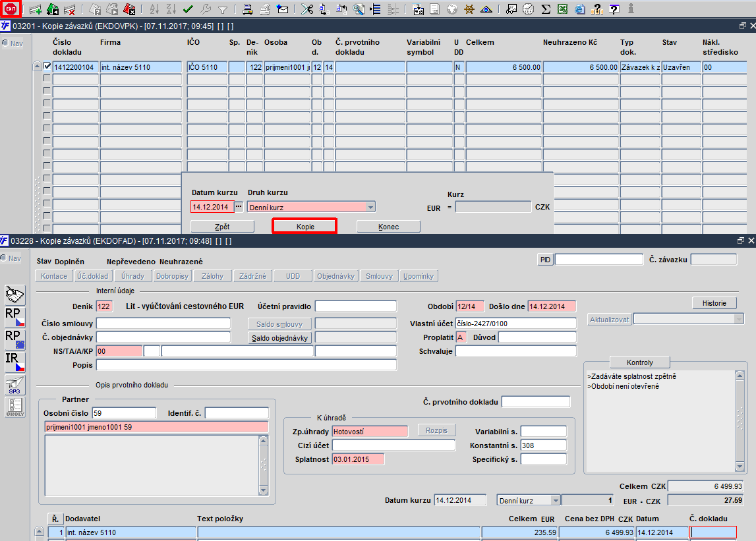Click the ship wheel icon
This screenshot has width=756, height=541.
pos(469,9)
